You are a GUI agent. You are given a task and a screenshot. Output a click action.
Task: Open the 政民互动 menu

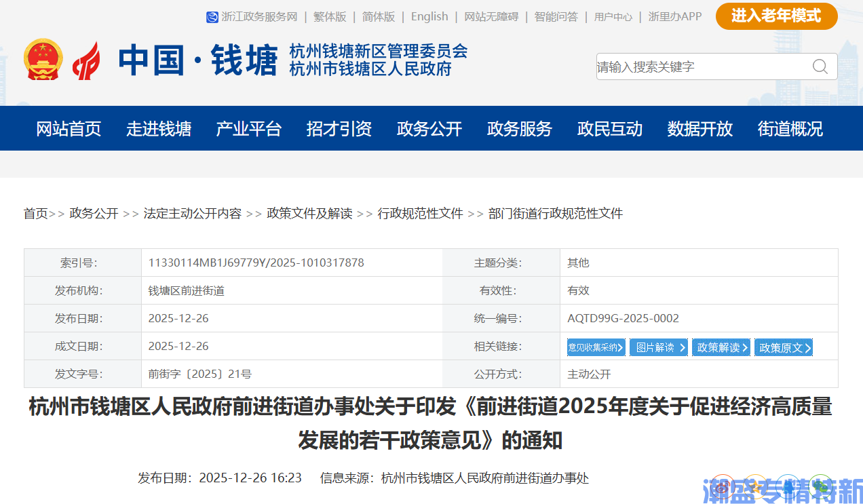coord(609,129)
